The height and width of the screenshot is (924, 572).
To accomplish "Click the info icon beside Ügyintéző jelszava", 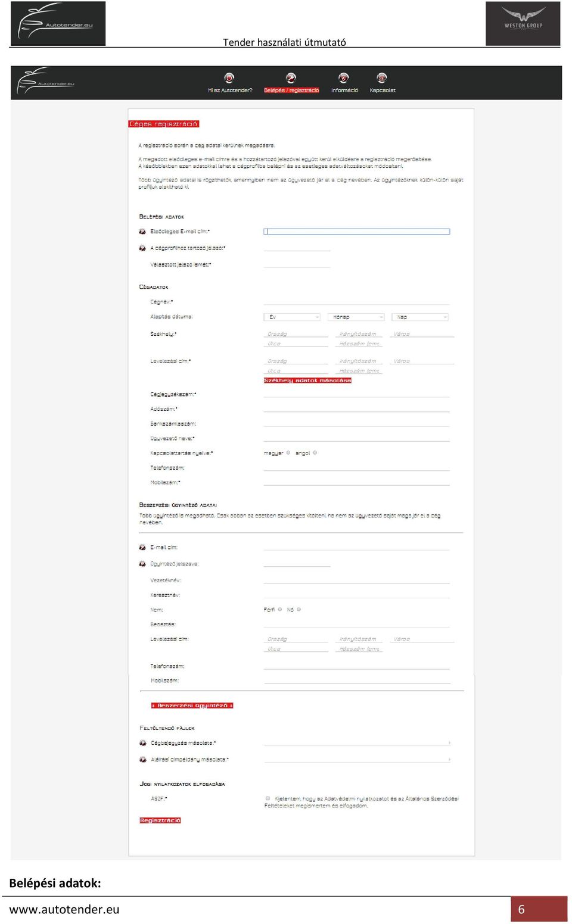I will 142,564.
